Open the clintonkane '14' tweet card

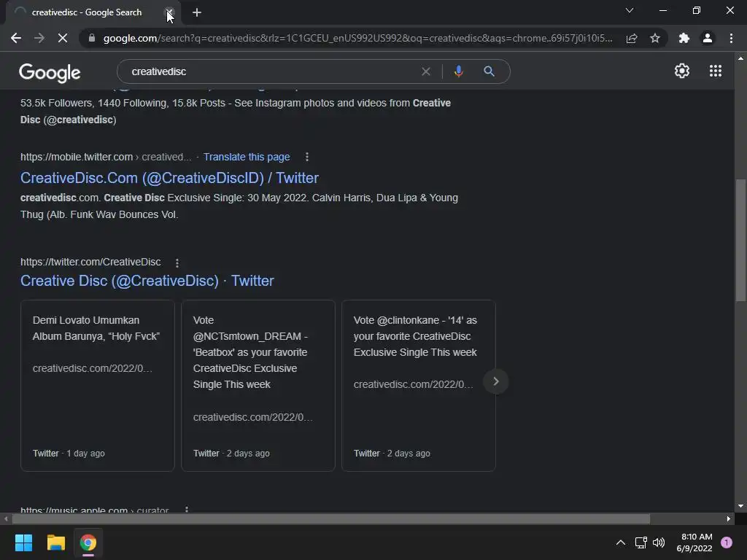419,385
